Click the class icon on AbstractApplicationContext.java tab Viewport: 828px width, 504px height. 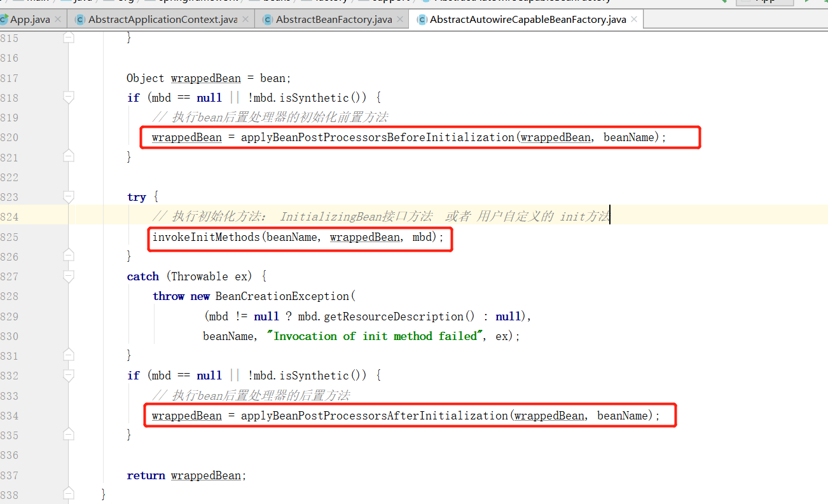(x=79, y=20)
